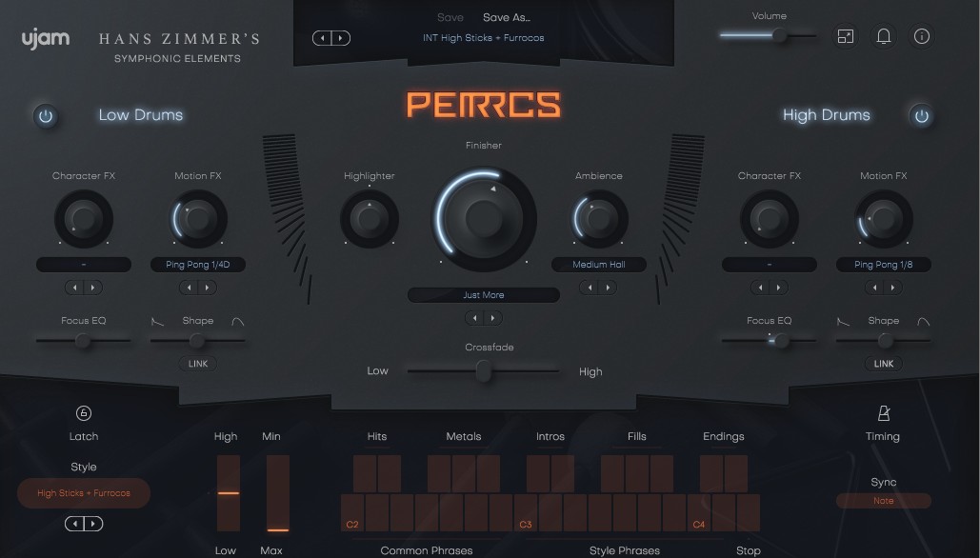The width and height of the screenshot is (980, 558).
Task: Open the info icon
Action: point(921,36)
